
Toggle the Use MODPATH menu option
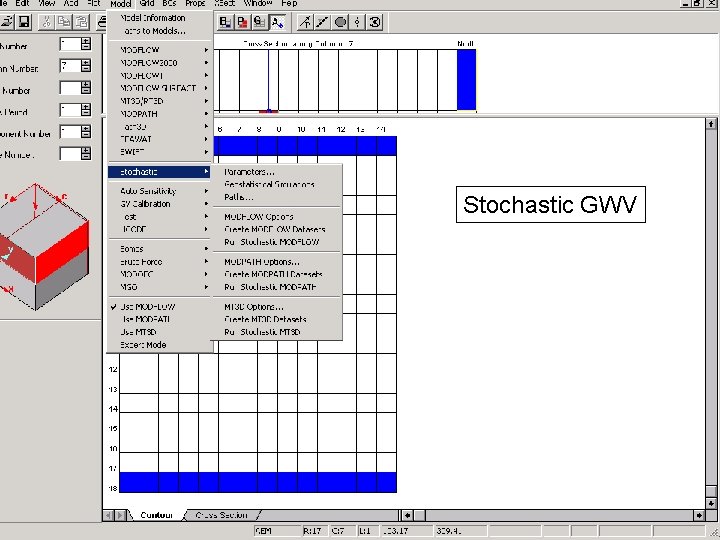[160, 319]
